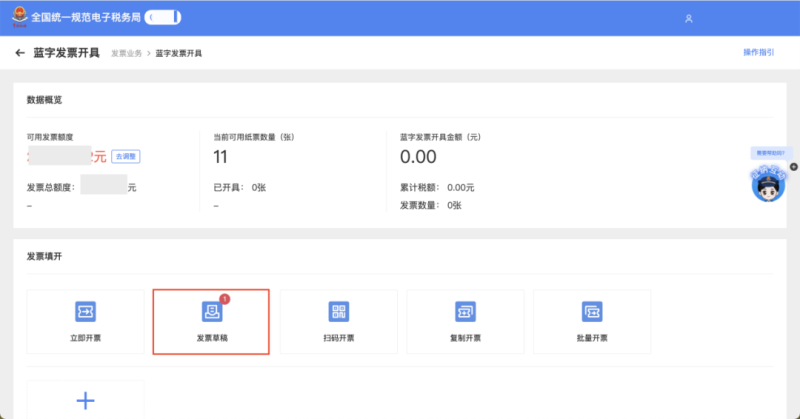
Task: Choose the 批量开票 (batch invoice) icon
Action: (592, 311)
